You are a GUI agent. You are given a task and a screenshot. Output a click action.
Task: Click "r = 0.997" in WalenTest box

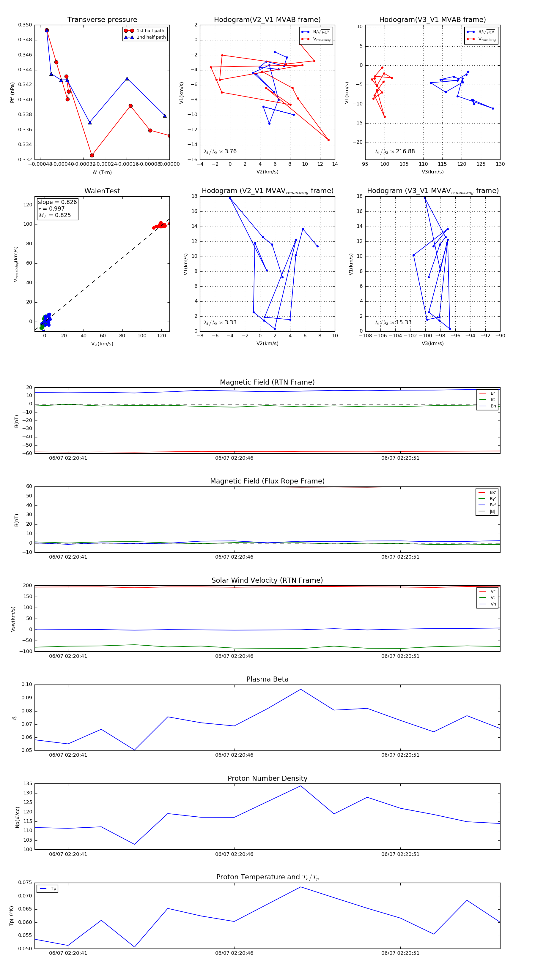coord(51,208)
